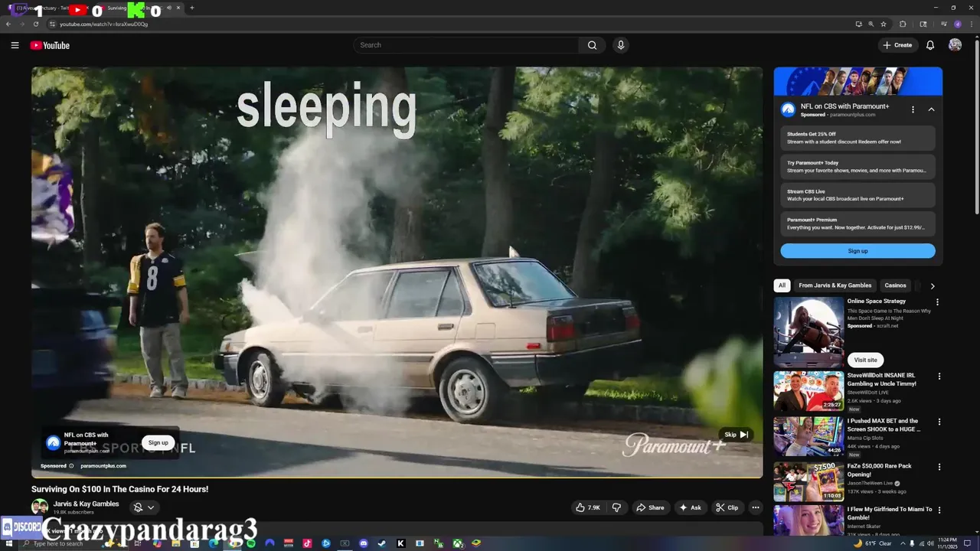The width and height of the screenshot is (980, 551).
Task: Open the taskbar clock showing 11:24 PM
Action: point(949,543)
